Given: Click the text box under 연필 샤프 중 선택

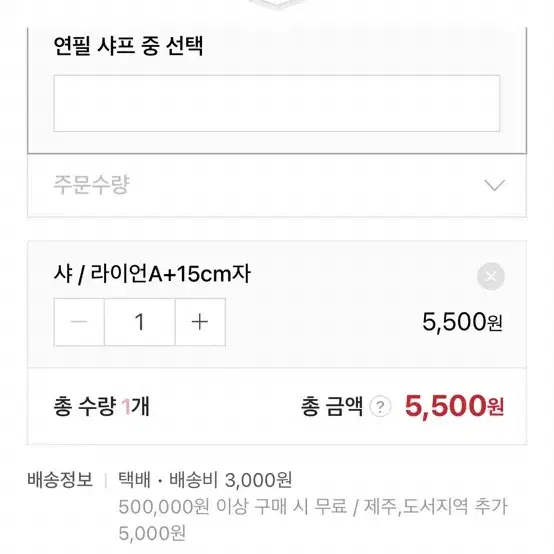Looking at the screenshot, I should [277, 103].
